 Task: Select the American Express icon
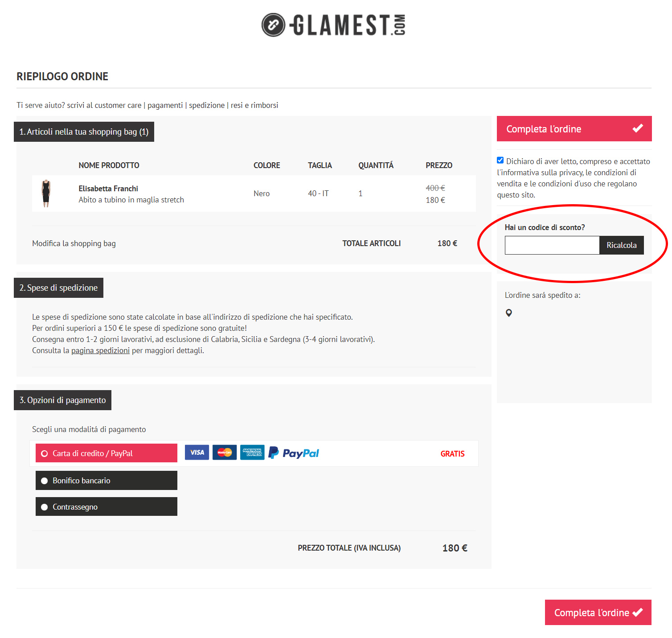252,452
